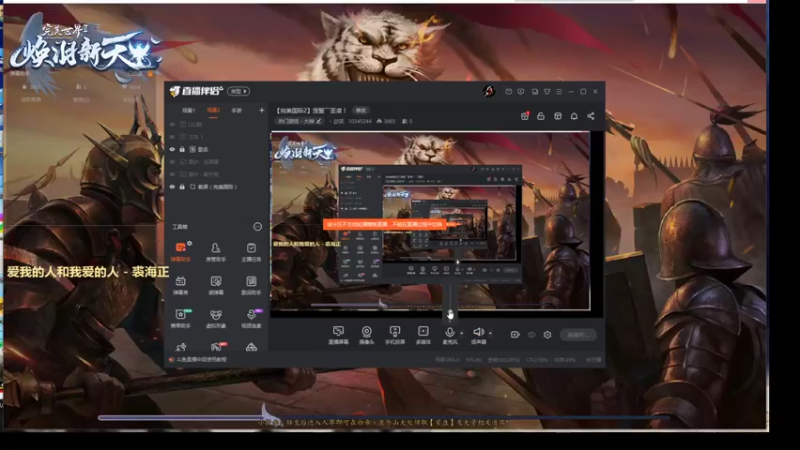Toggle the lock on the 截屏 source
The height and width of the screenshot is (450, 800).
(182, 187)
